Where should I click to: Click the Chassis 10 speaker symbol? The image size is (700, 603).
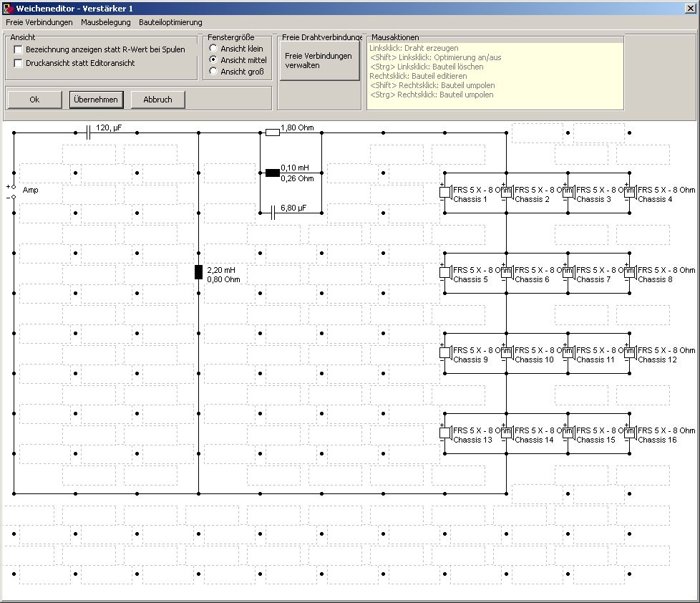tap(507, 352)
